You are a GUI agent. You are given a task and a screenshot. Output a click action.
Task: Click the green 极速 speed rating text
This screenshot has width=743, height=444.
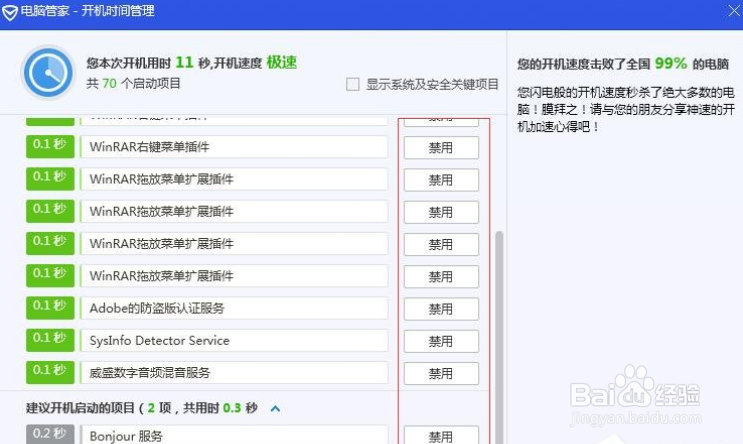pos(281,62)
